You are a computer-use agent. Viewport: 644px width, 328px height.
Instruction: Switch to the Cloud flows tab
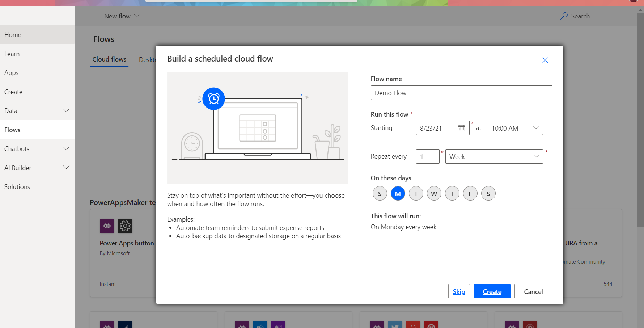[x=109, y=59]
